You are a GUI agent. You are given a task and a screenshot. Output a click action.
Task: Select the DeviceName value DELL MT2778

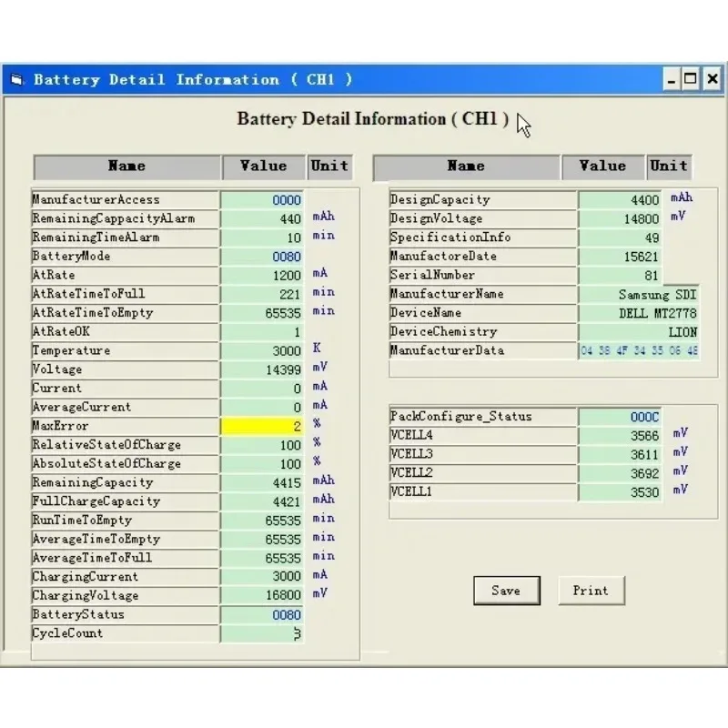click(x=639, y=313)
